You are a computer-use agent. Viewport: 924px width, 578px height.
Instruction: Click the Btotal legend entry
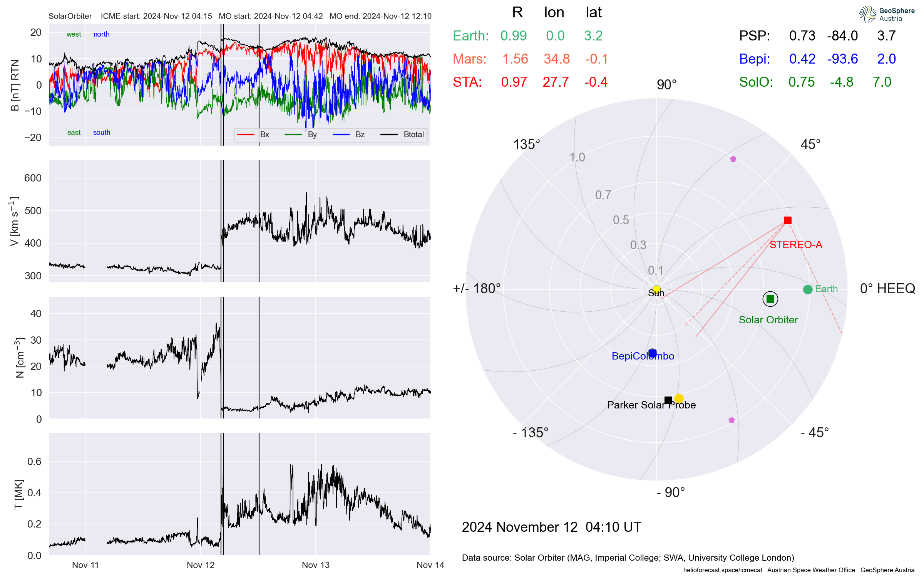click(413, 134)
